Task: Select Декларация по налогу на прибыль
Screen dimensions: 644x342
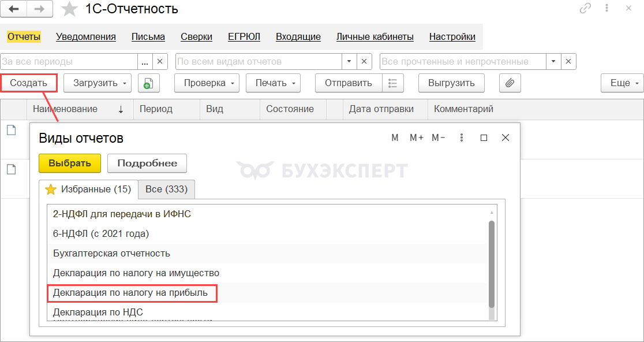Action: [x=267, y=293]
